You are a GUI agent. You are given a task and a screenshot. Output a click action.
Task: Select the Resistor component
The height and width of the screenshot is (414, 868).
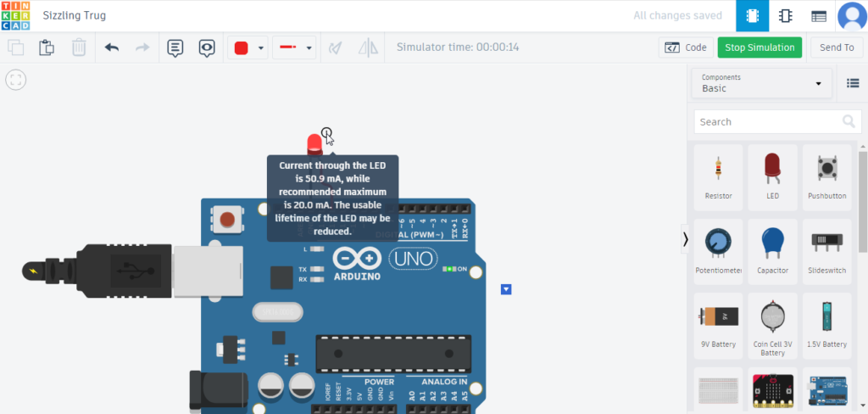click(x=718, y=177)
